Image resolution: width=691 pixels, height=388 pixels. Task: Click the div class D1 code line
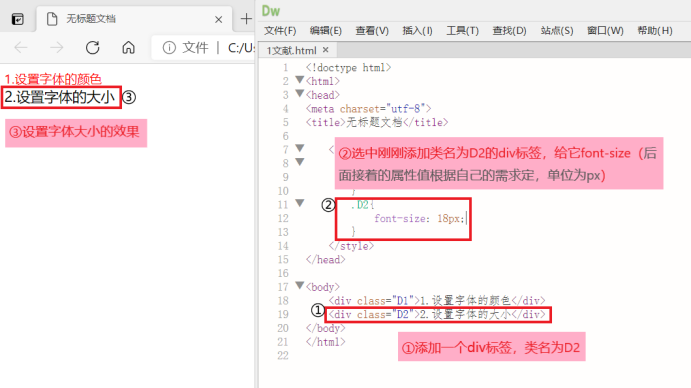pyautogui.click(x=437, y=301)
